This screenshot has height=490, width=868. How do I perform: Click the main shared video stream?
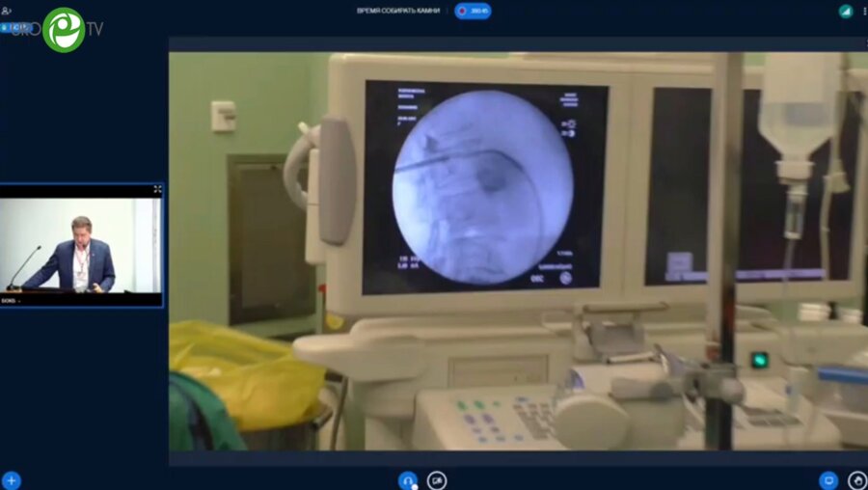click(x=517, y=246)
